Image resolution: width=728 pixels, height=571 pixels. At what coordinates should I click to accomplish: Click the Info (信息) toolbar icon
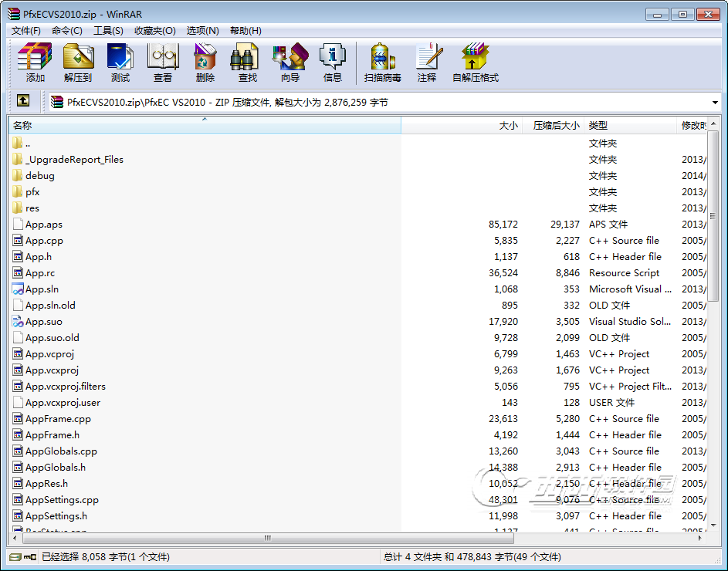tap(333, 56)
